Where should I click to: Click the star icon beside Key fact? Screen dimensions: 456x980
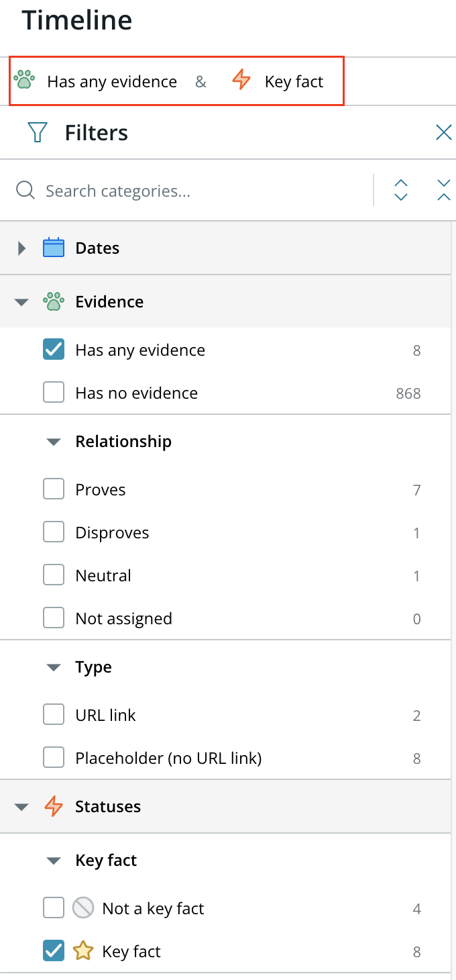[82, 951]
